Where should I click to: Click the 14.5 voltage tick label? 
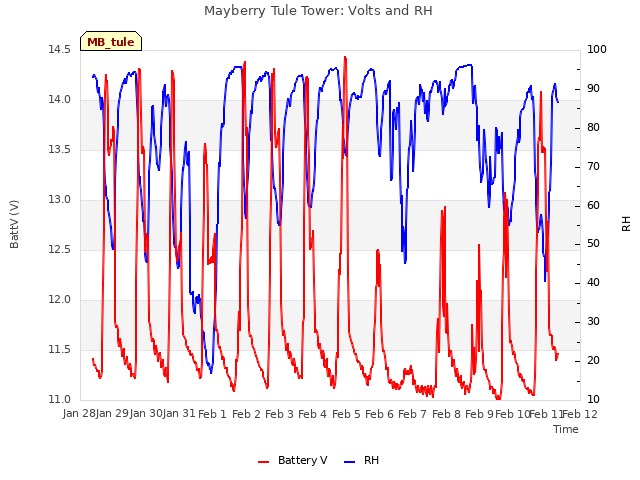click(60, 49)
